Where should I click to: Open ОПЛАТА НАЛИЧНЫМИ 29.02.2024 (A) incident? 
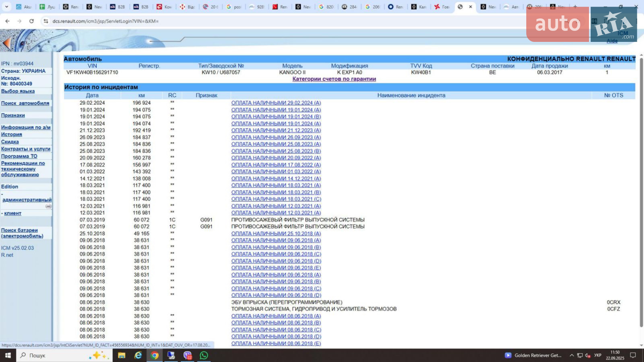pyautogui.click(x=276, y=103)
